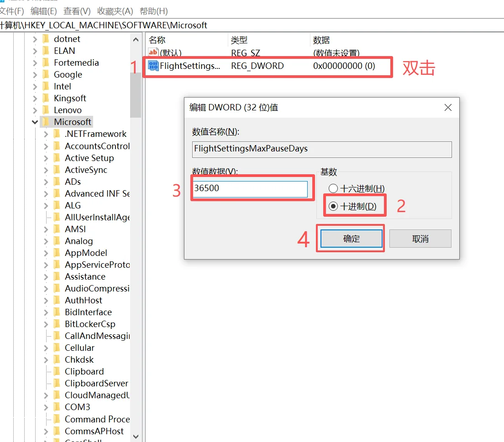Screen dimensions: 504x442
Task: Click the .NETFramework folder icon
Action: (57, 134)
